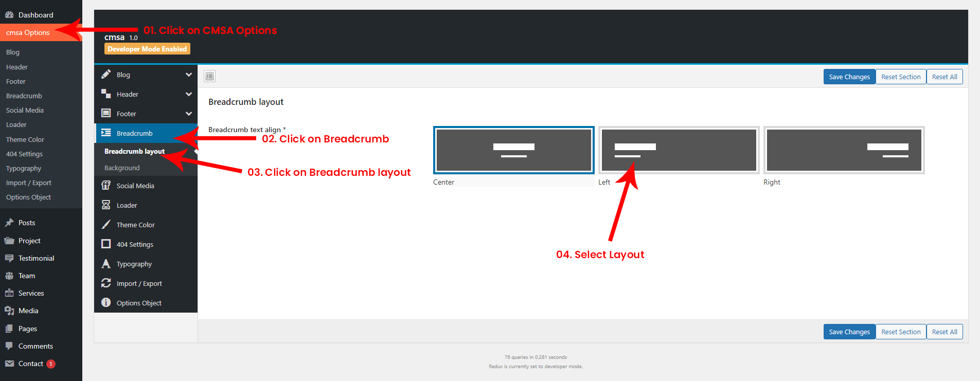
Task: Pick the Right breadcrumb alignment layout
Action: click(844, 150)
